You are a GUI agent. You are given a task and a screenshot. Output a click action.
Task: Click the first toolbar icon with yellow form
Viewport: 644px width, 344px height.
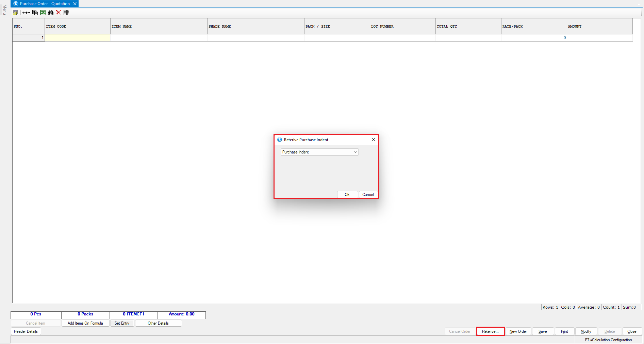16,13
